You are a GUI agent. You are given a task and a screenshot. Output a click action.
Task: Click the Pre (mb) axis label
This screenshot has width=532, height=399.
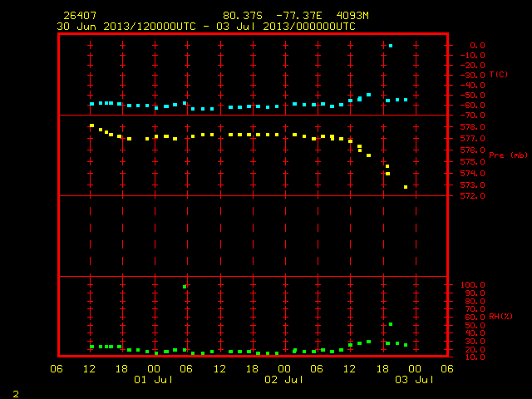tap(508, 155)
